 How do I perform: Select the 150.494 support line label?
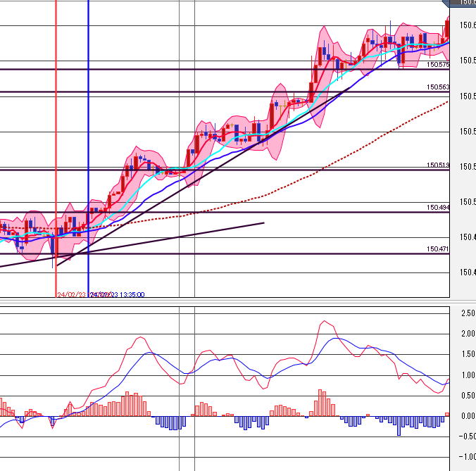point(437,208)
